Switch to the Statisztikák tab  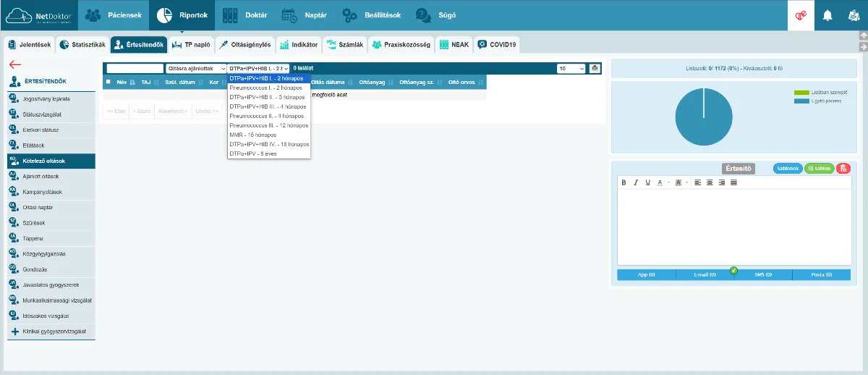point(82,45)
